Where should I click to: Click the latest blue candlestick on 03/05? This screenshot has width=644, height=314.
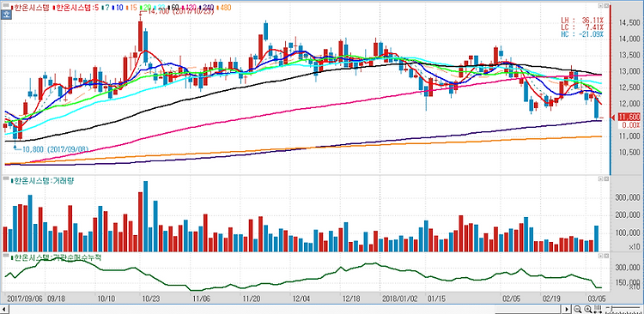coord(596,108)
